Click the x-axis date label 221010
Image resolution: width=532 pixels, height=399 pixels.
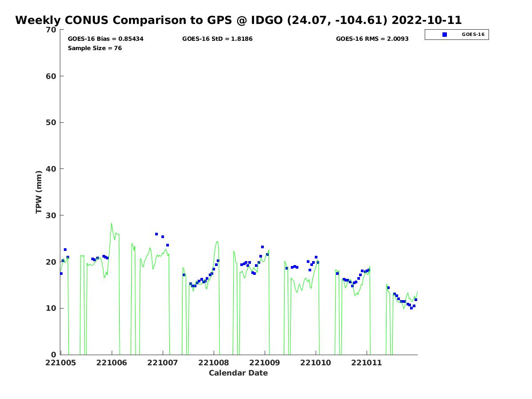(316, 363)
